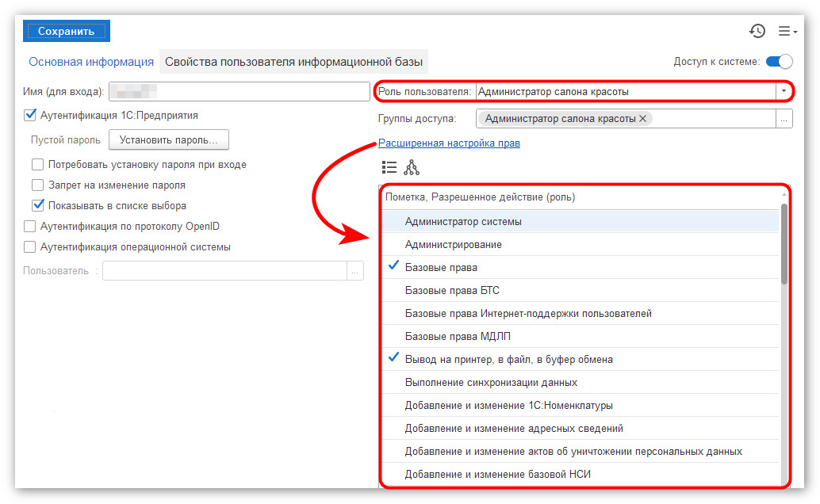This screenshot has width=820, height=504.
Task: Enable Потребовать установку пароля при входе
Action: coord(37,165)
